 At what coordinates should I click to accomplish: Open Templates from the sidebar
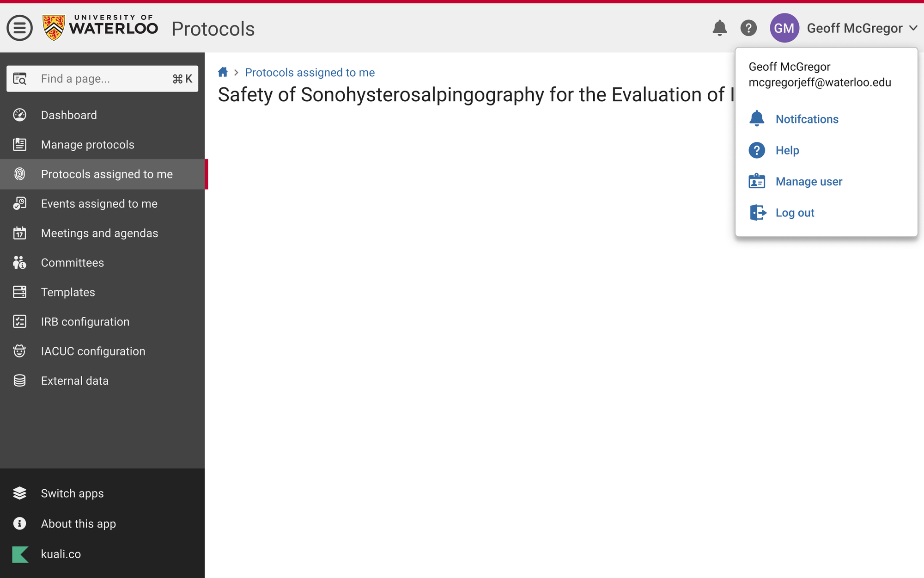pyautogui.click(x=68, y=292)
